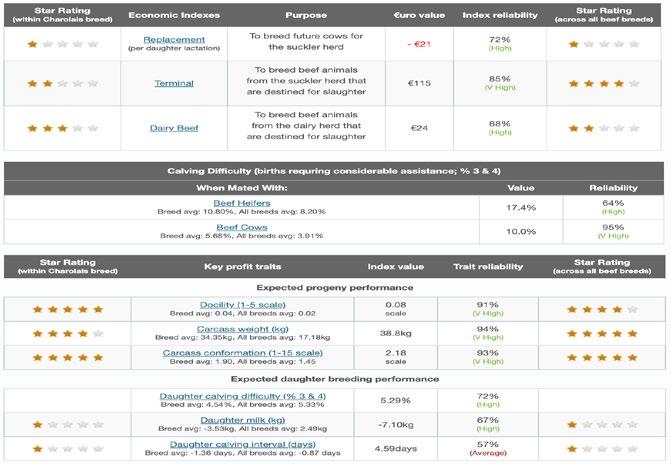This screenshot has width=671, height=465.
Task: Click the Docility within-breed five-star rating
Action: coord(68,309)
